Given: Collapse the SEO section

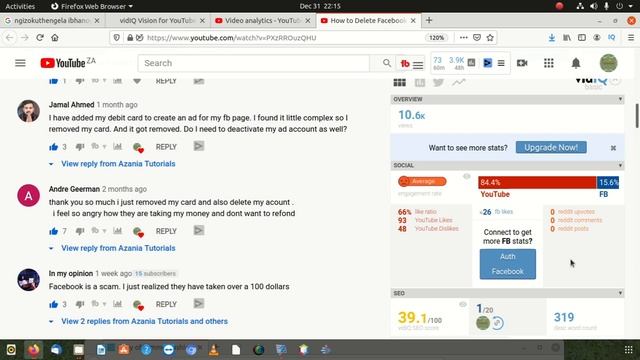Looking at the screenshot, I should coord(620,293).
